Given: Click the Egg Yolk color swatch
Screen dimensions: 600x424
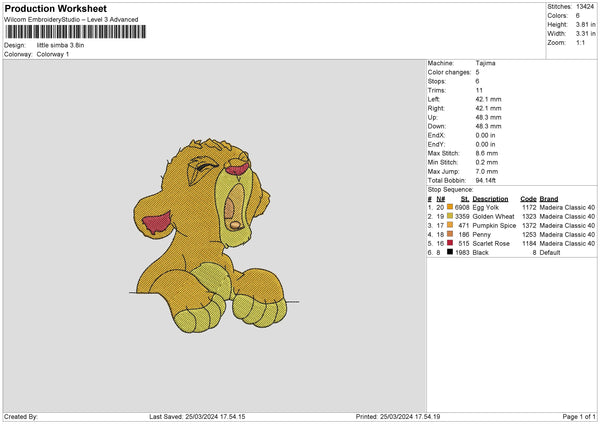Looking at the screenshot, I should [450, 207].
